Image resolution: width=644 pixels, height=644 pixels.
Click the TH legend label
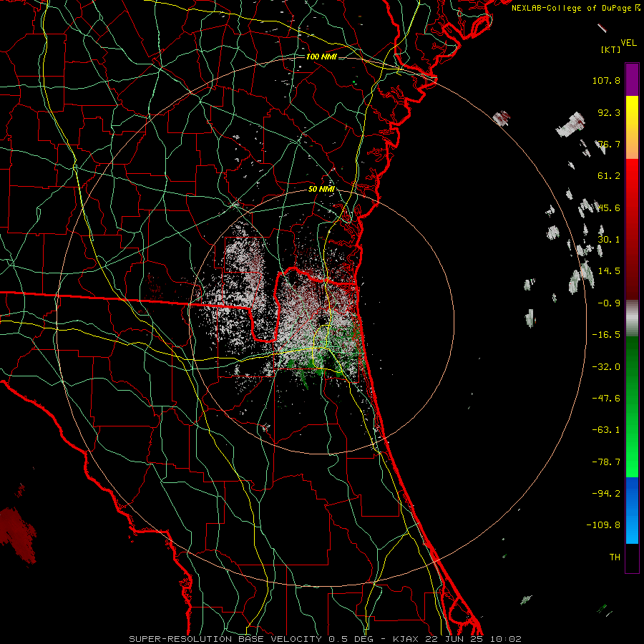pyautogui.click(x=615, y=557)
